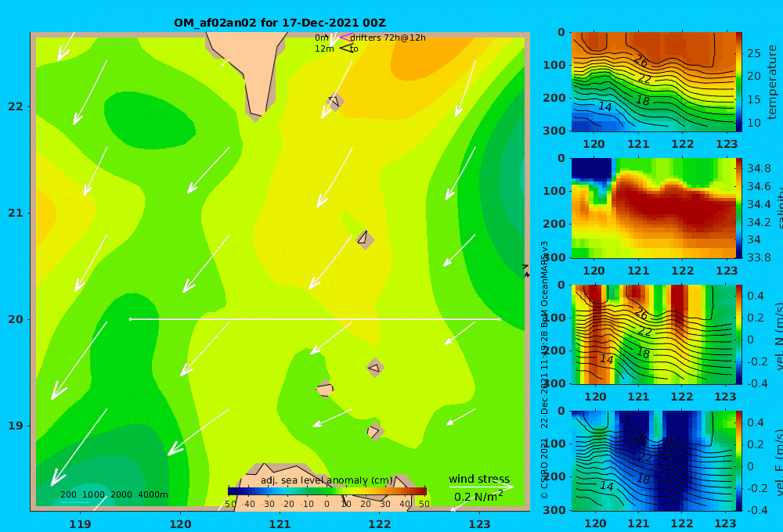Click the wind stress reference arrow
The height and width of the screenshot is (532, 783).
pyautogui.click(x=481, y=487)
